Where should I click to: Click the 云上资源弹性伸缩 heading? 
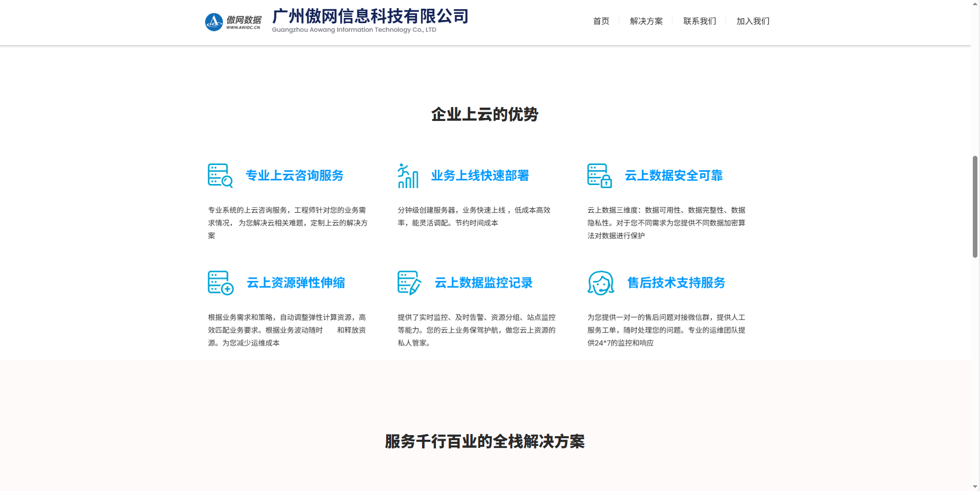(x=296, y=282)
